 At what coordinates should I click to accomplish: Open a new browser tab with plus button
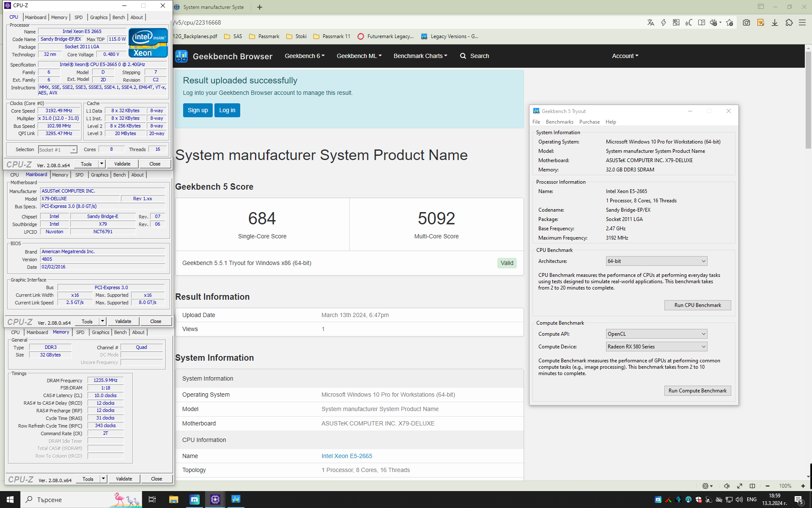click(x=260, y=7)
